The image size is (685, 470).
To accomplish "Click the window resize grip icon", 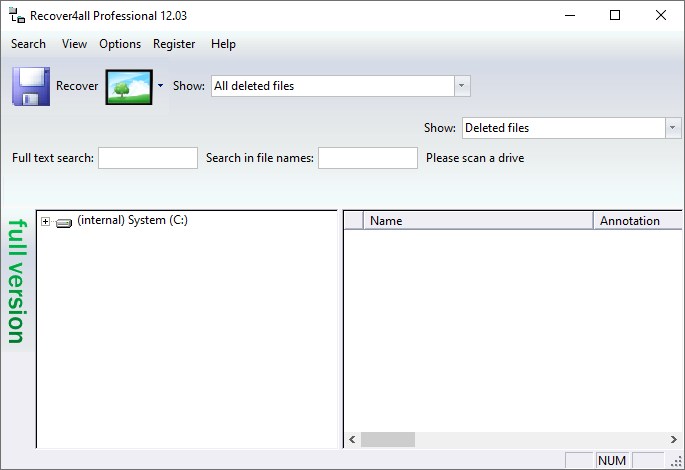I will pos(676,461).
